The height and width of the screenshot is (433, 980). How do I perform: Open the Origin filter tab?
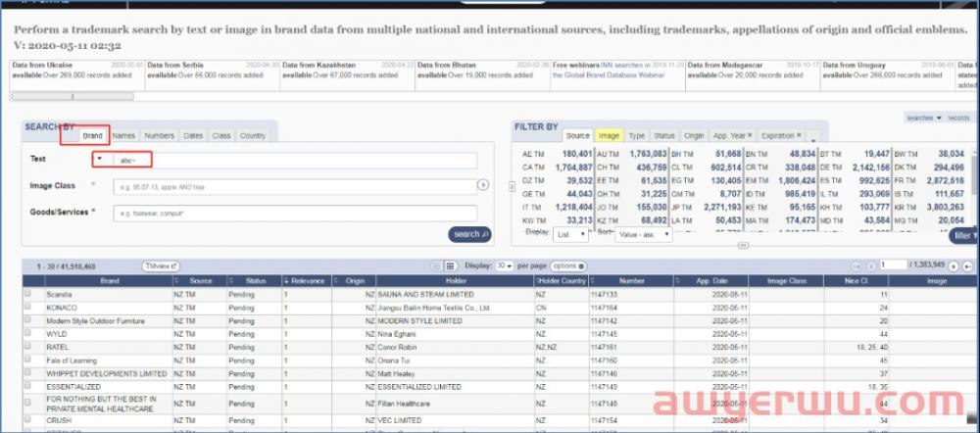tap(693, 135)
